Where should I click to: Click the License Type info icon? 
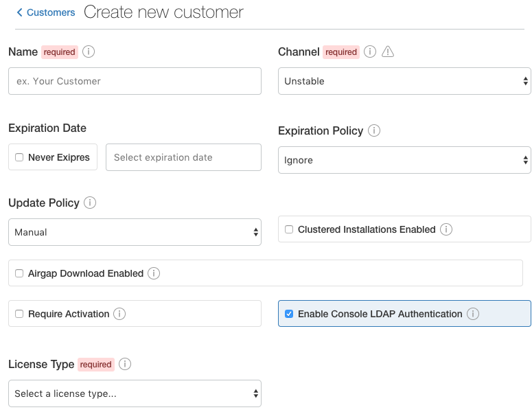click(x=125, y=364)
